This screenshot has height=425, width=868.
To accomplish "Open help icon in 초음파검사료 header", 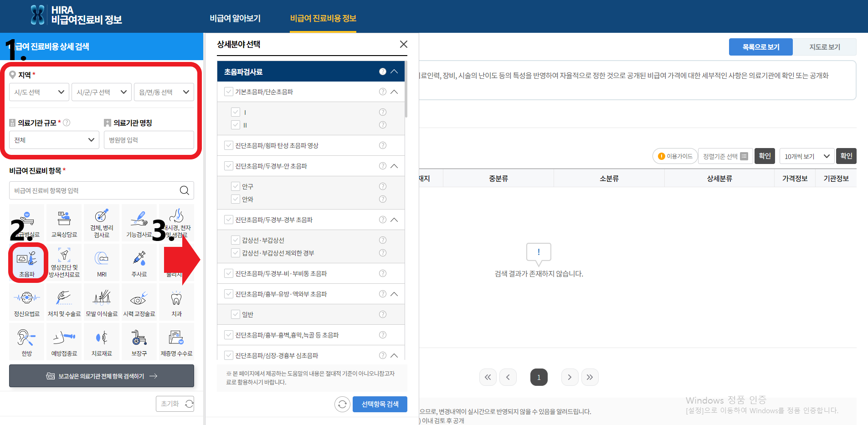I will (x=383, y=72).
